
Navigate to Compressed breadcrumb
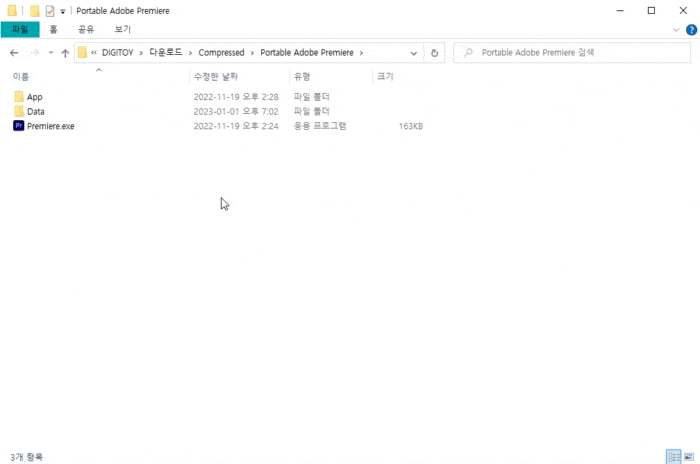[221, 53]
